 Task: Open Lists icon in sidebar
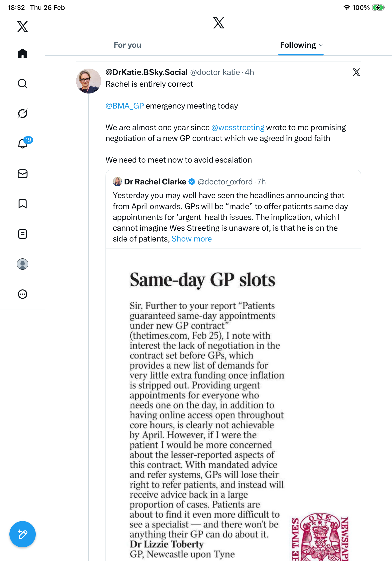click(23, 234)
